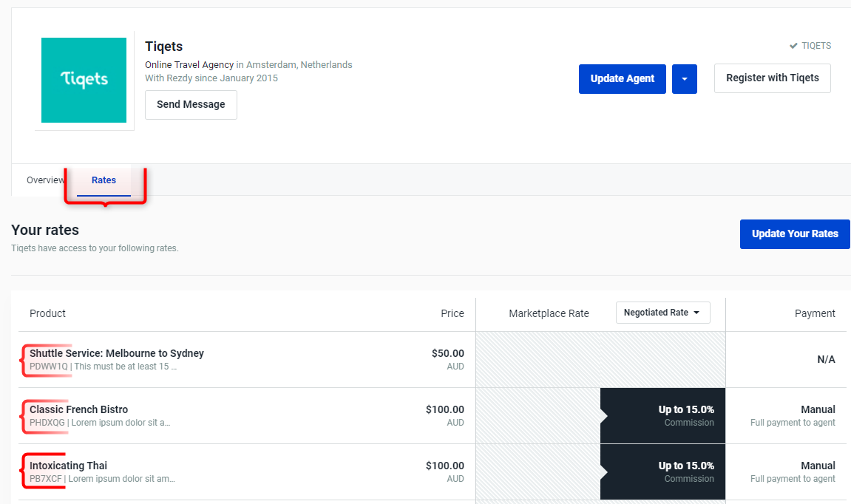Image resolution: width=851 pixels, height=504 pixels.
Task: Click Classic French Bistro Up to 15.0% commission
Action: 662,415
